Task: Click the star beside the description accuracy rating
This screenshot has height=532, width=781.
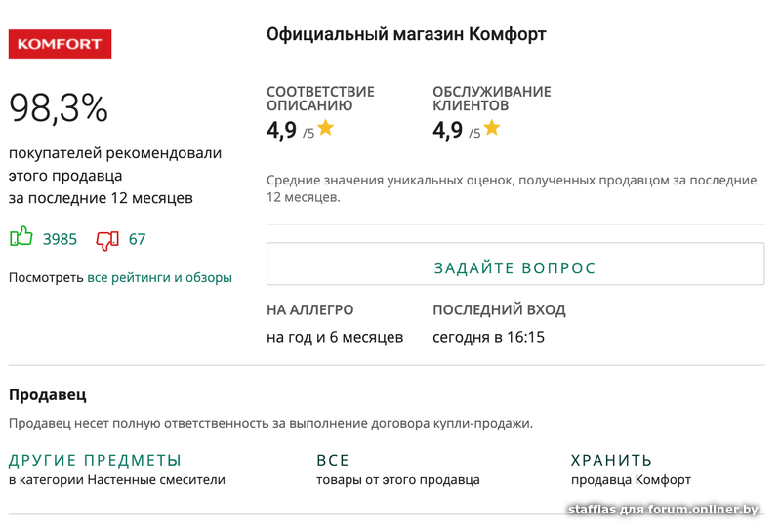Action: 325,128
